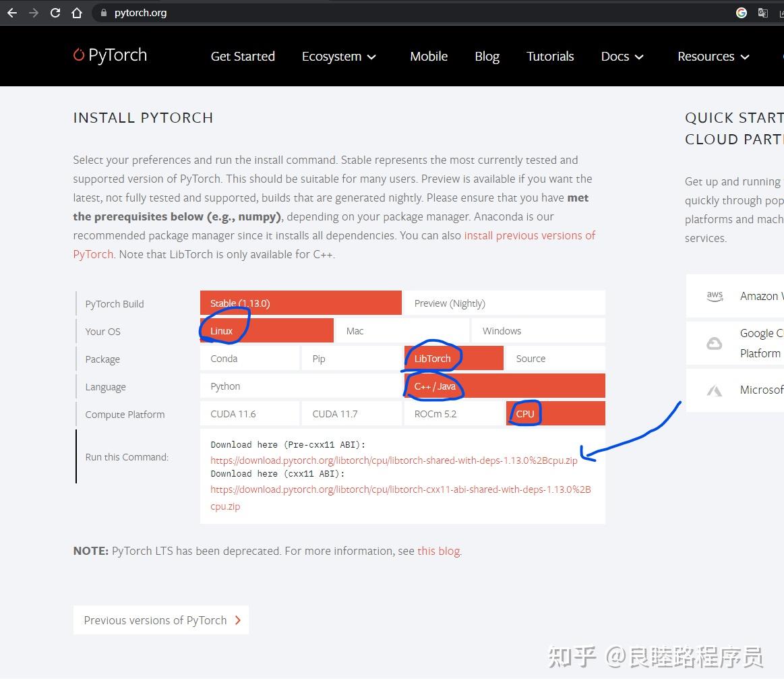784x689 pixels.
Task: Click the browser home icon
Action: (x=76, y=12)
